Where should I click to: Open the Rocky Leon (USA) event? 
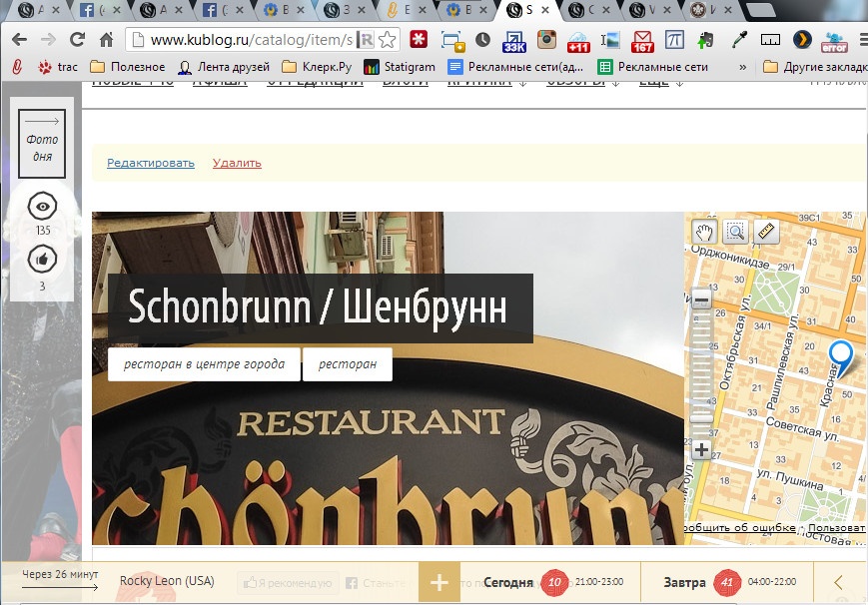pos(167,581)
